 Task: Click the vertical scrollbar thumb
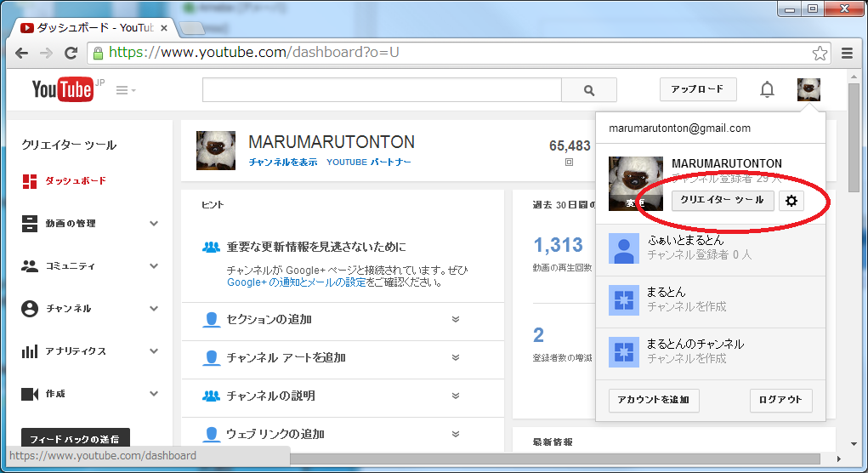click(854, 137)
